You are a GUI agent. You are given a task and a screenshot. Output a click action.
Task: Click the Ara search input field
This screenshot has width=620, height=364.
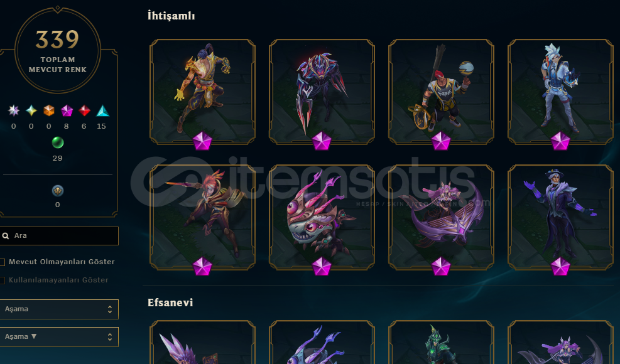point(59,236)
